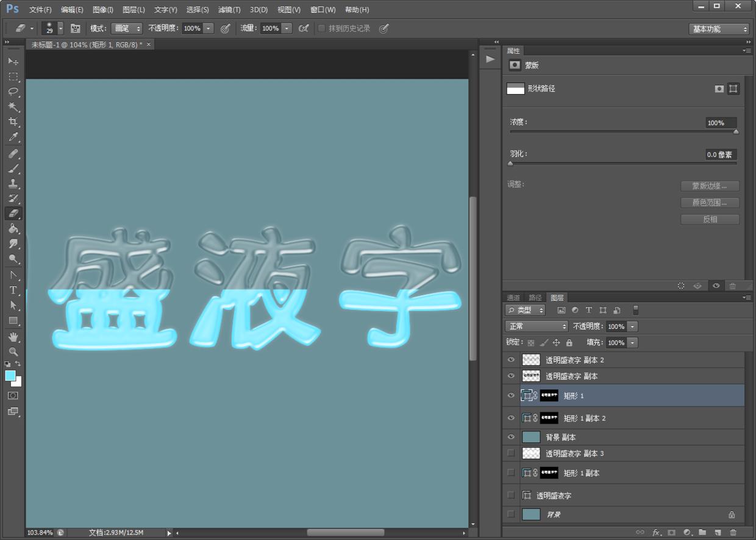Image resolution: width=756 pixels, height=540 pixels.
Task: Select the Clone Stamp tool
Action: [x=13, y=184]
